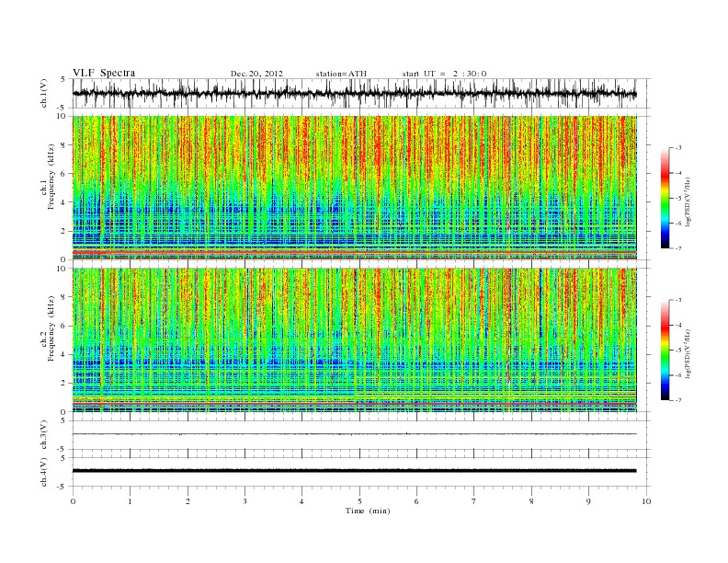Screen dimensions: 728x563
Task: Click the time axis tick label "1"
Action: coord(131,501)
